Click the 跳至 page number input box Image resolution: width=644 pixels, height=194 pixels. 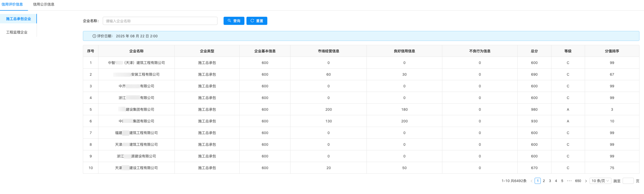628,181
